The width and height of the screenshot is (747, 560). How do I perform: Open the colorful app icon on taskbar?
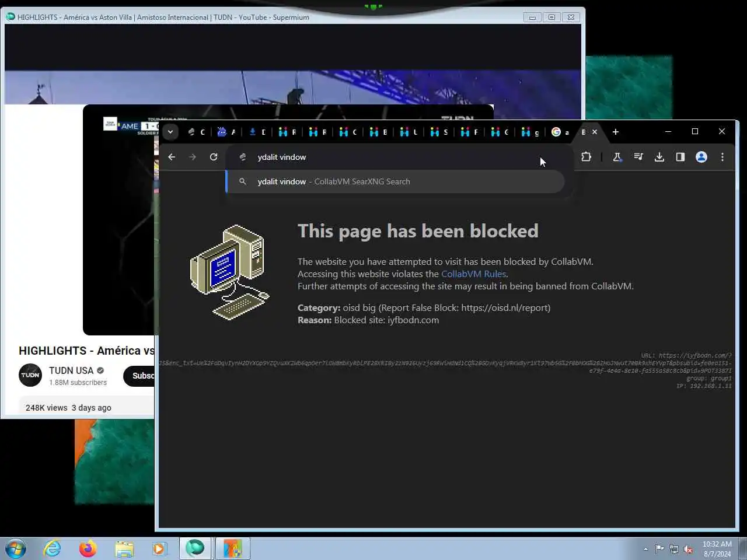(x=232, y=548)
